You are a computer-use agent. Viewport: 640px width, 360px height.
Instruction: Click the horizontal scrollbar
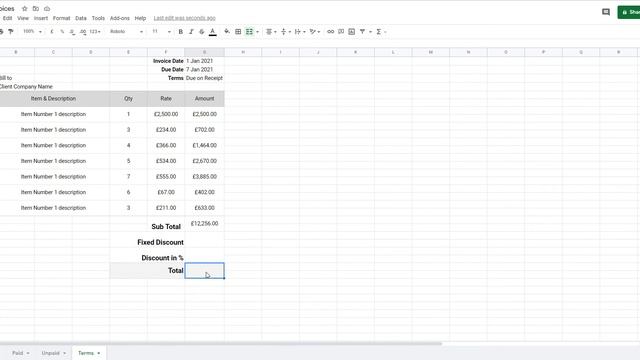220,344
